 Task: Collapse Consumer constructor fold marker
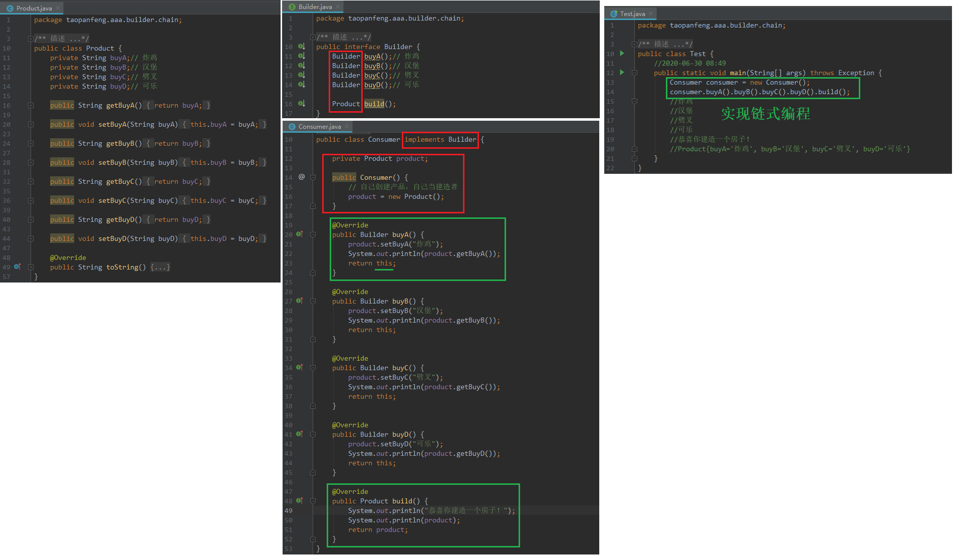313,177
